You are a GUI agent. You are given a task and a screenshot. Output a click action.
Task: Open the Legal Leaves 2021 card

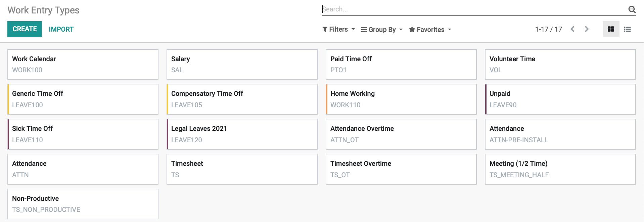[242, 134]
